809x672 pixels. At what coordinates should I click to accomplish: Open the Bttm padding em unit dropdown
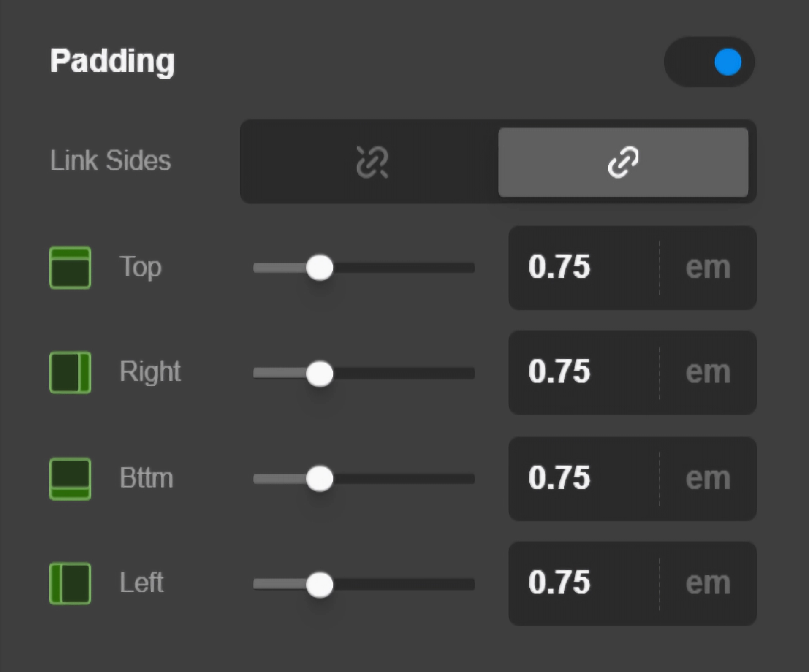(x=708, y=479)
